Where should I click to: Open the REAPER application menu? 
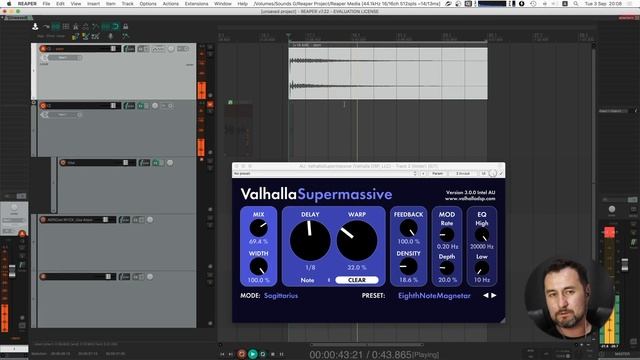(x=27, y=3)
